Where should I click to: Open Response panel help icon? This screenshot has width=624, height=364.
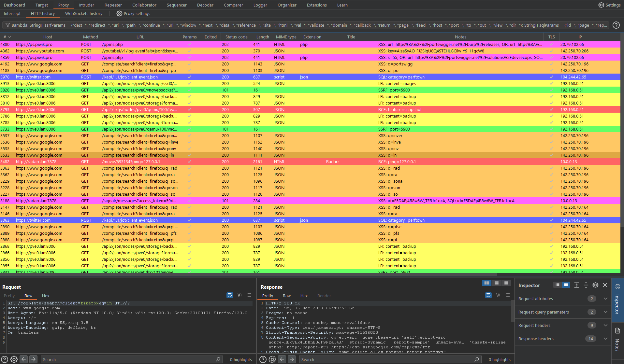pos(263,359)
